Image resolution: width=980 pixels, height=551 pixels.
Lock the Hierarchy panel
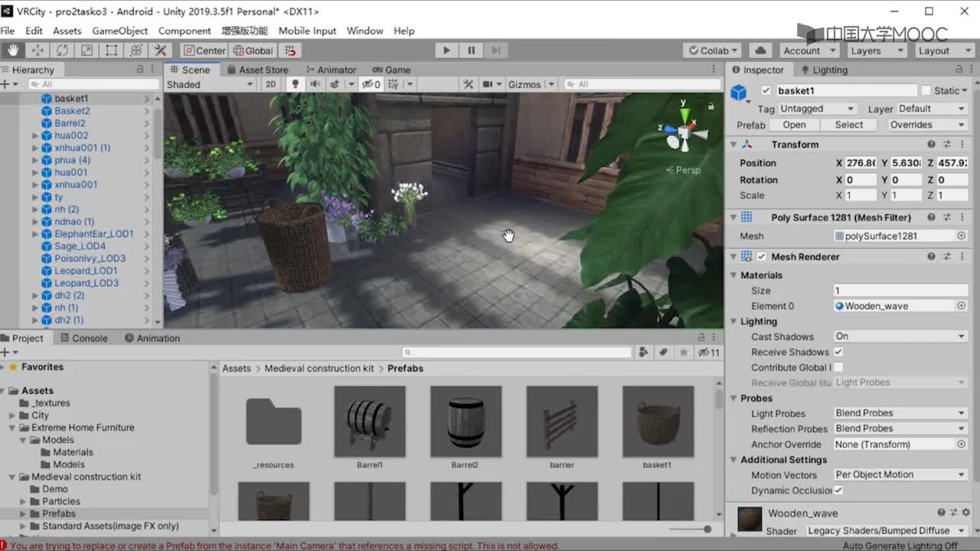coord(140,69)
